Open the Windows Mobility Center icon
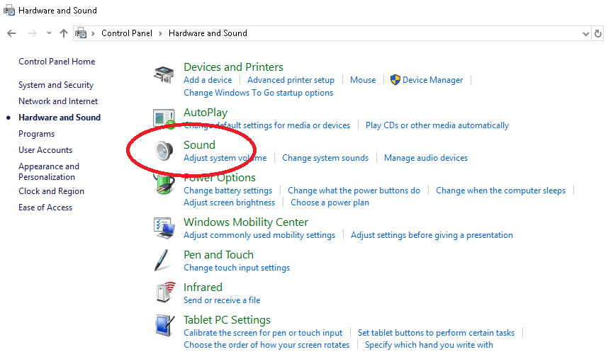 tap(164, 228)
